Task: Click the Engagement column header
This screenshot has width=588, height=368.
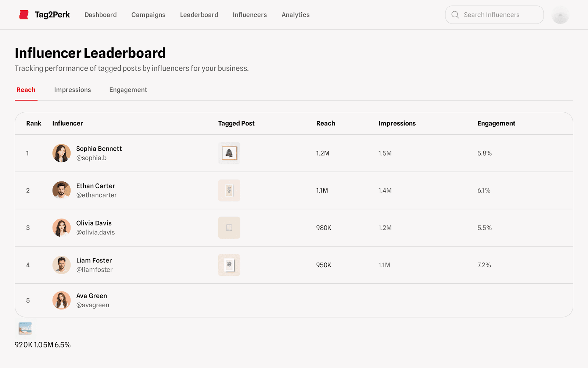Action: 496,123
